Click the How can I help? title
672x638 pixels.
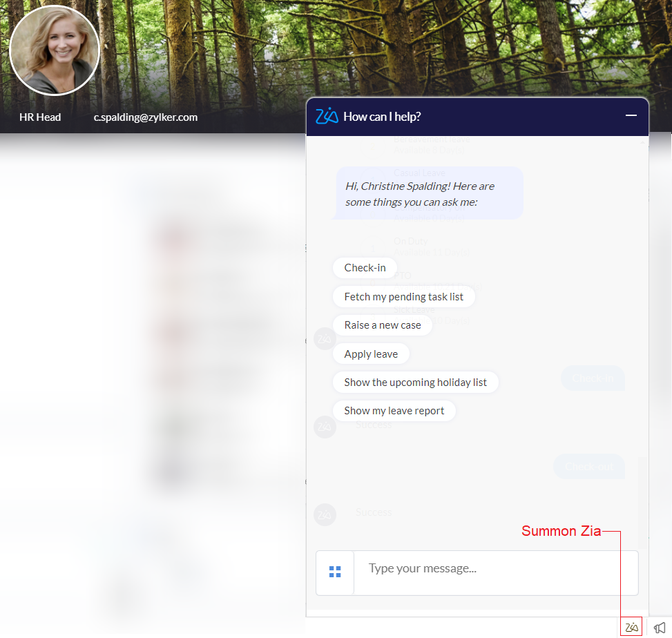(x=382, y=117)
